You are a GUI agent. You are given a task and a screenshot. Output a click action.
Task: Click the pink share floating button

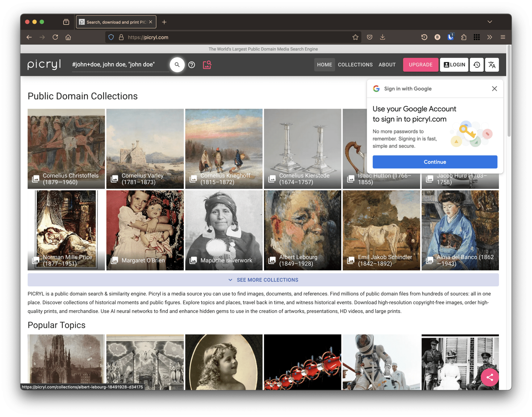pos(490,377)
